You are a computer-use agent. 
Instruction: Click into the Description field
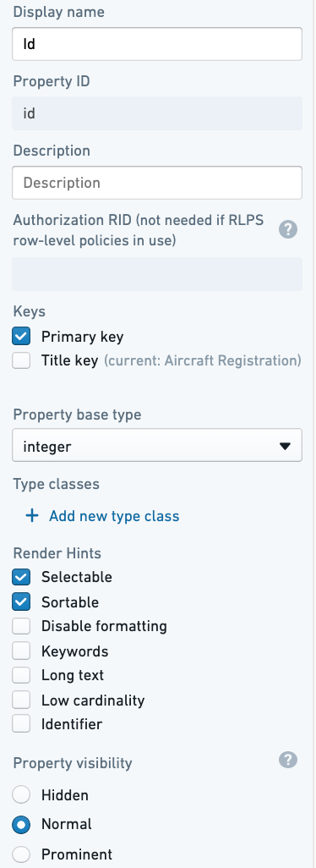[157, 183]
